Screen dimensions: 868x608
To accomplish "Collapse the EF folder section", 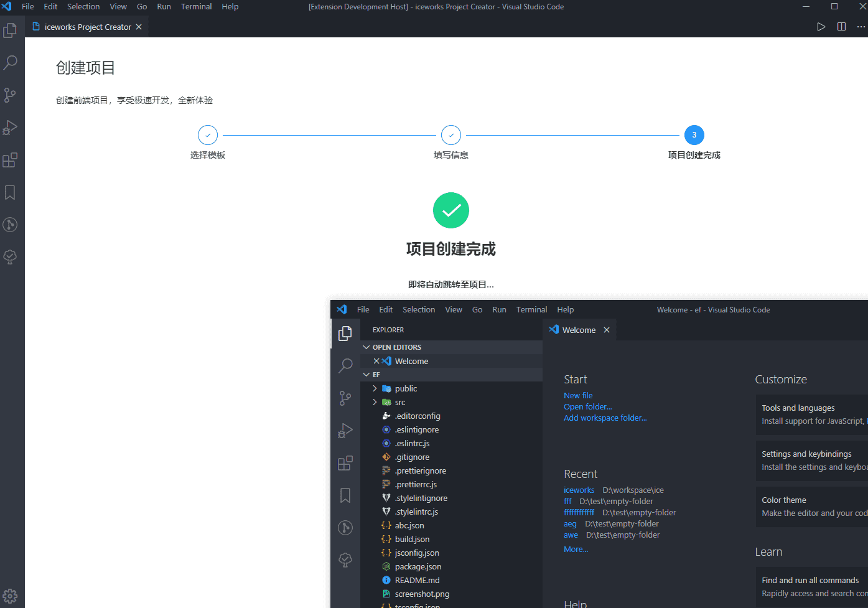I will click(451, 375).
